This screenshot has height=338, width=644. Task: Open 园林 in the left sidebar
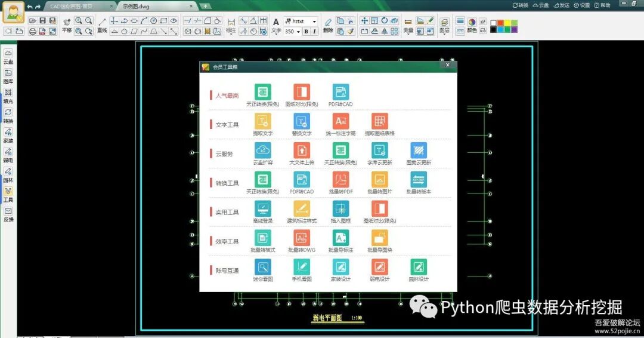point(8,175)
